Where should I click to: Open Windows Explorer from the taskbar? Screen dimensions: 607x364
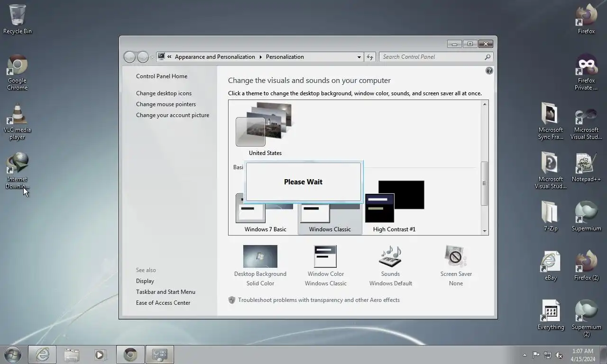pos(72,355)
